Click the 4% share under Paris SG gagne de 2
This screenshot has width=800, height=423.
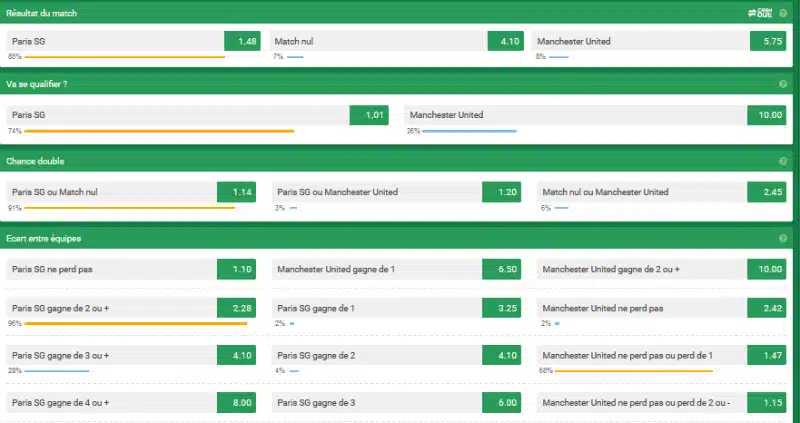coord(280,370)
